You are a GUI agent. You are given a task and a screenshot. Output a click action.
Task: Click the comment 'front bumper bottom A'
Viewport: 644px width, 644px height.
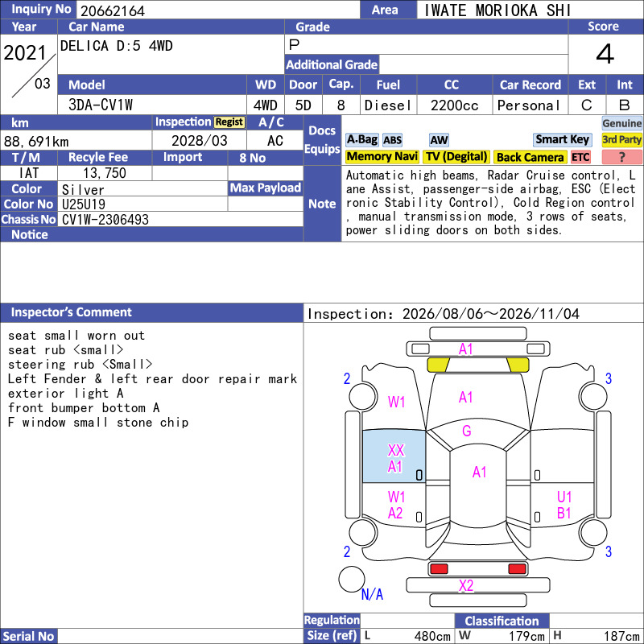tap(84, 408)
